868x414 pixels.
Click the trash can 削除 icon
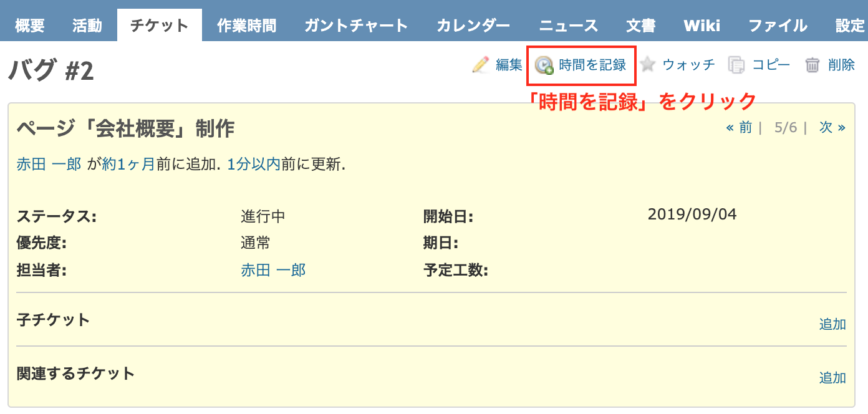[813, 65]
